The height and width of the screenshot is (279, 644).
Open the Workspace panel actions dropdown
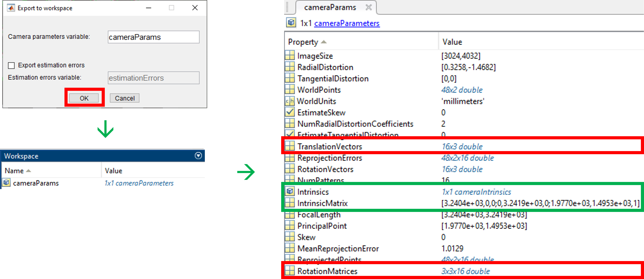tap(198, 156)
